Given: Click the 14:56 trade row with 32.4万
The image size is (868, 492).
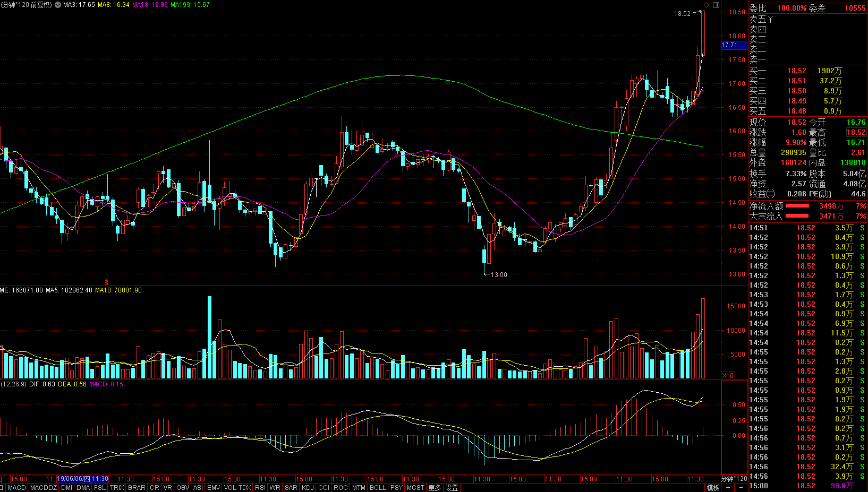Looking at the screenshot, I should pos(807,467).
